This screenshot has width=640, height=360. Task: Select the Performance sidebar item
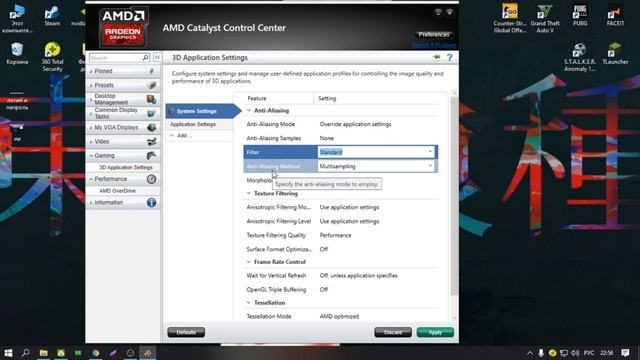pos(123,179)
